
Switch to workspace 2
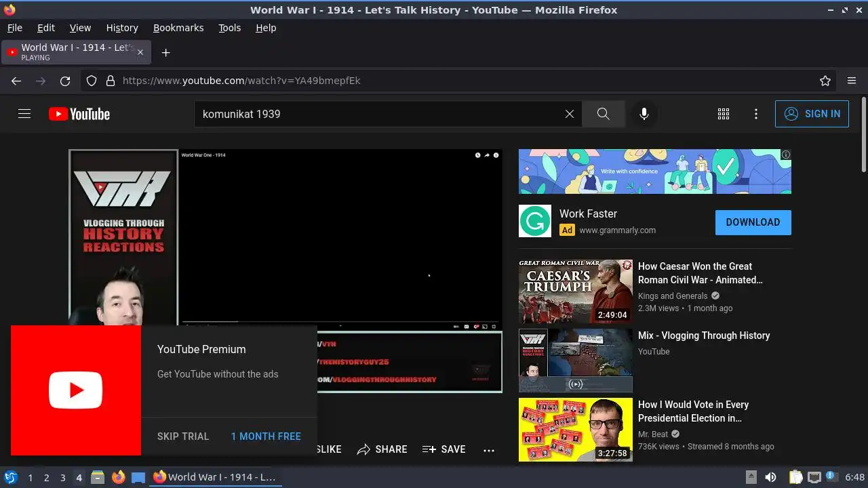(46, 478)
